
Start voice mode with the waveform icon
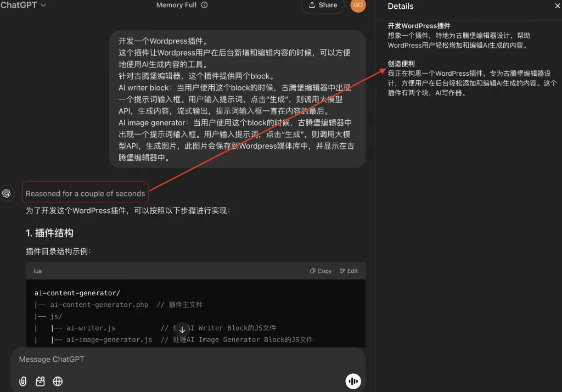353,381
